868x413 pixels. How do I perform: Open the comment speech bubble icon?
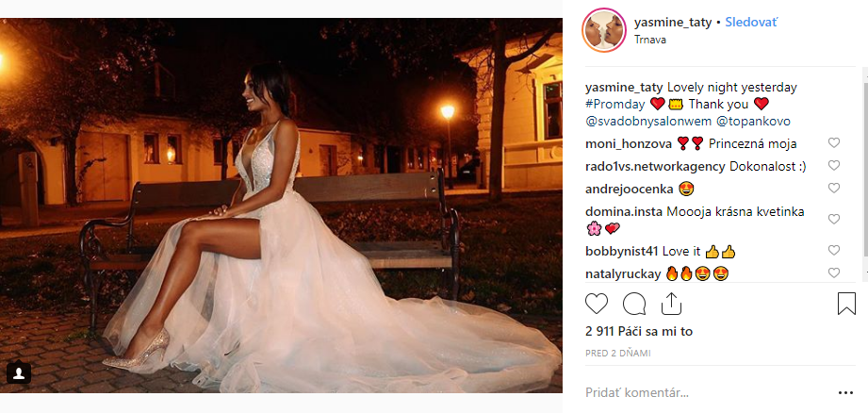[x=634, y=304]
